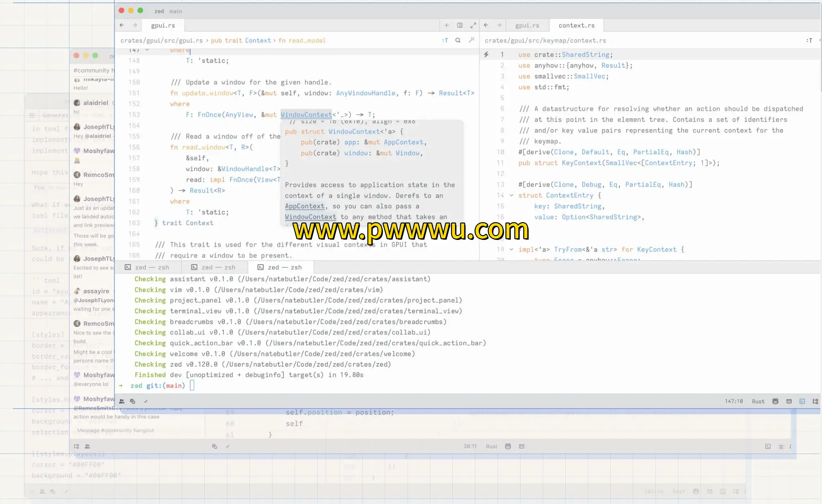Collapse the struct ContextEntry fold chevron
The width and height of the screenshot is (822, 504).
point(511,196)
